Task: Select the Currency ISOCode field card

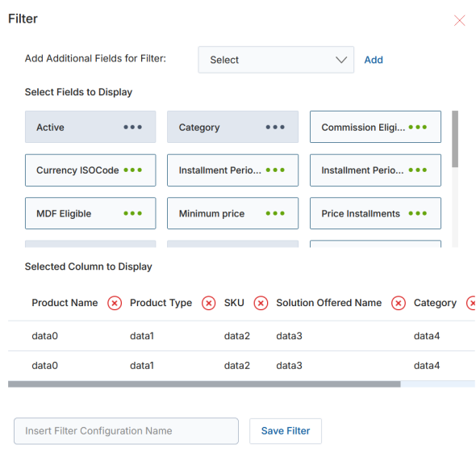Action: pyautogui.click(x=90, y=170)
